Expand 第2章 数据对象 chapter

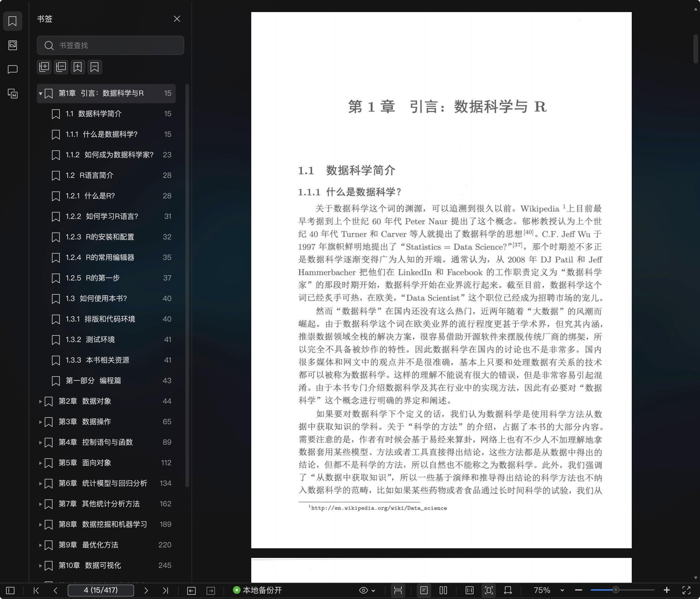pos(40,401)
